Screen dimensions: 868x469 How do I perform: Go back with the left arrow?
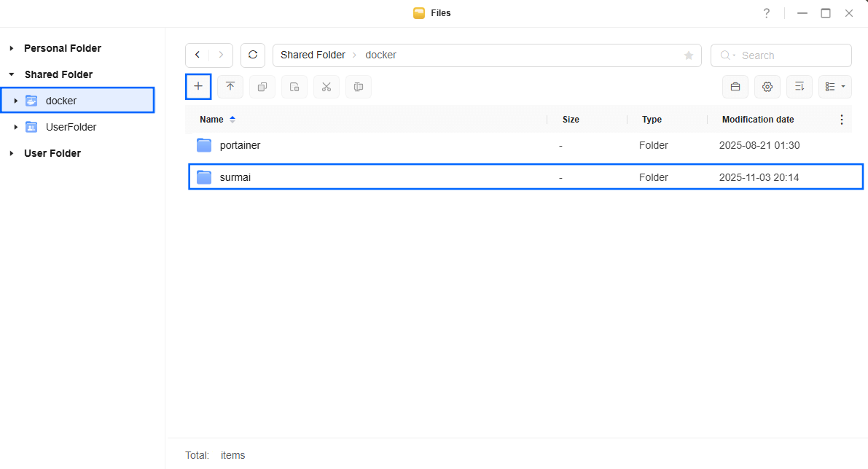tap(198, 55)
